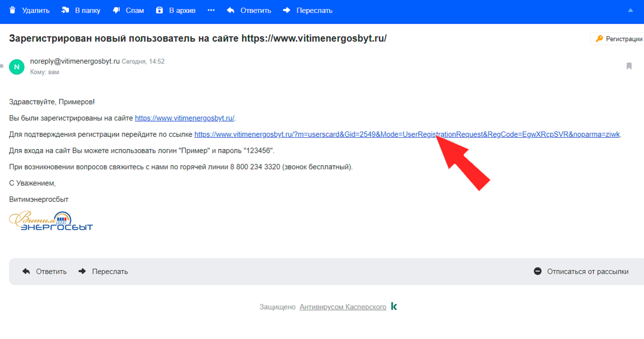Click the Кому: вам recipient line
The height and width of the screenshot is (339, 644).
click(45, 72)
